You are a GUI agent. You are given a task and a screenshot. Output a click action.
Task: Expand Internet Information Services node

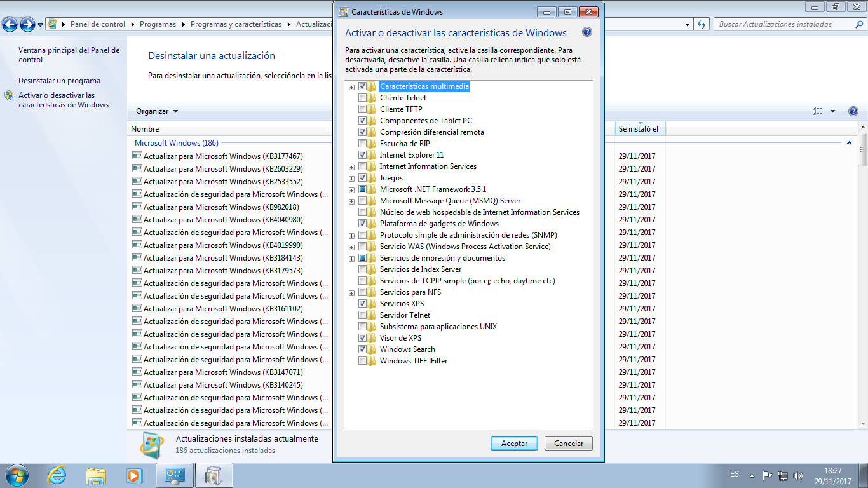[x=351, y=167]
